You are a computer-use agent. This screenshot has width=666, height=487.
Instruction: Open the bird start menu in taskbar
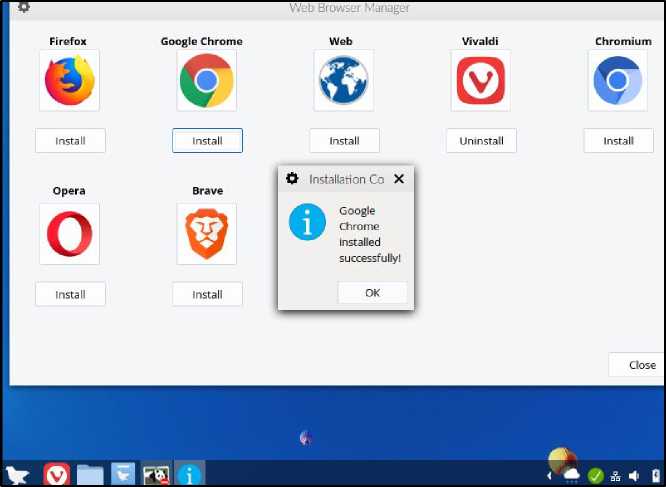[17, 474]
